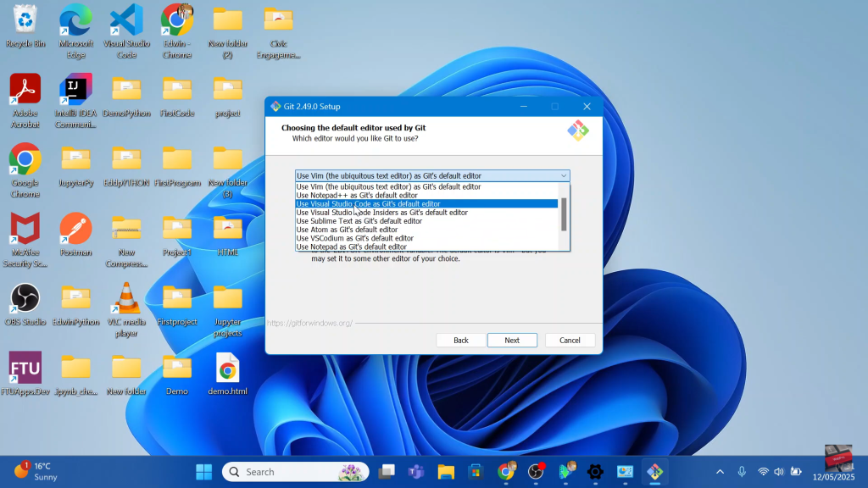This screenshot has height=488, width=868.
Task: Select the New folder (2) desktop folder
Action: click(227, 31)
